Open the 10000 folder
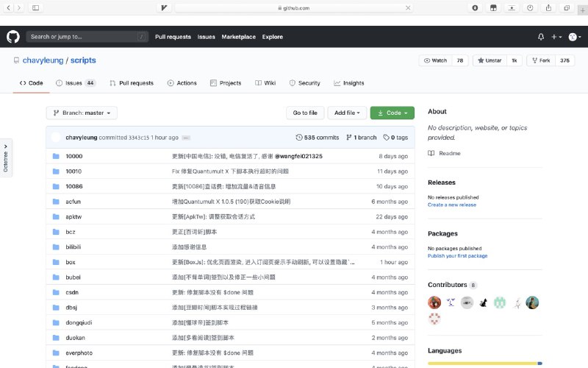This screenshot has height=368, width=588. click(x=74, y=156)
